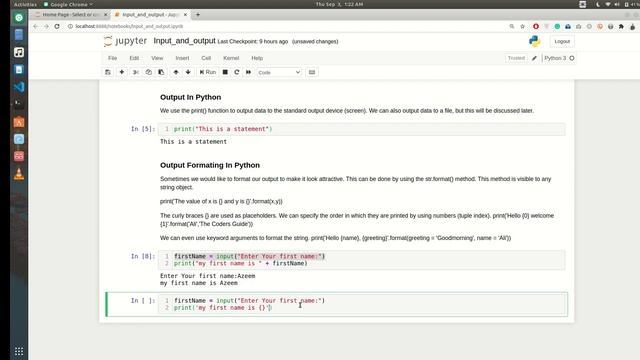Click inside the print statement cell In [5]

tap(362, 129)
